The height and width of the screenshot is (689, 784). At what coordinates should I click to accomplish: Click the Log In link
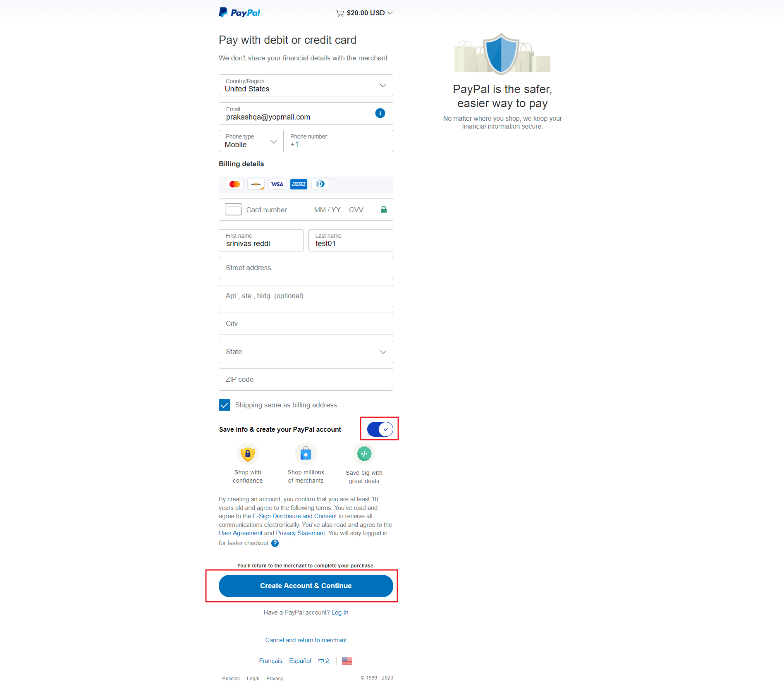pos(340,612)
